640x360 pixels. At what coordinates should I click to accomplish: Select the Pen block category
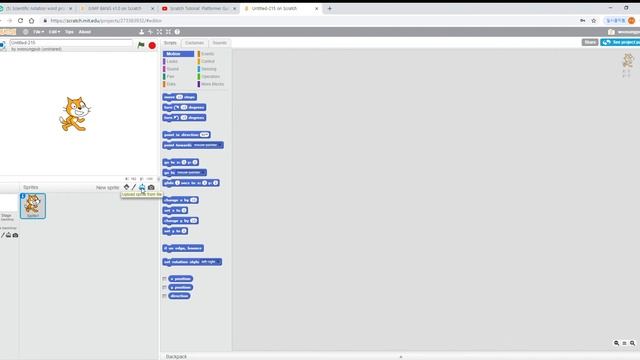(x=170, y=76)
